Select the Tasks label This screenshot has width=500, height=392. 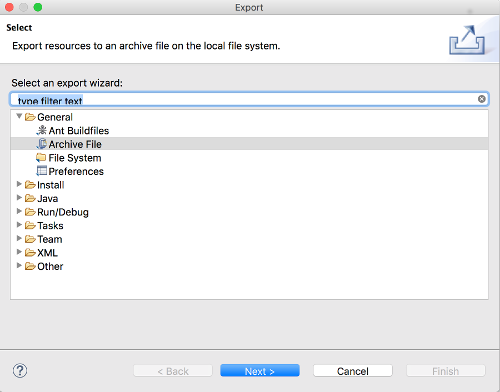pos(50,226)
